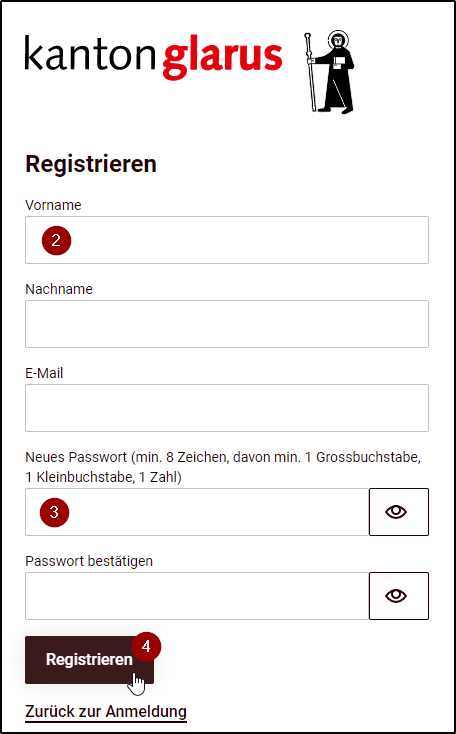
Task: Select the Nachname input box
Action: [227, 324]
